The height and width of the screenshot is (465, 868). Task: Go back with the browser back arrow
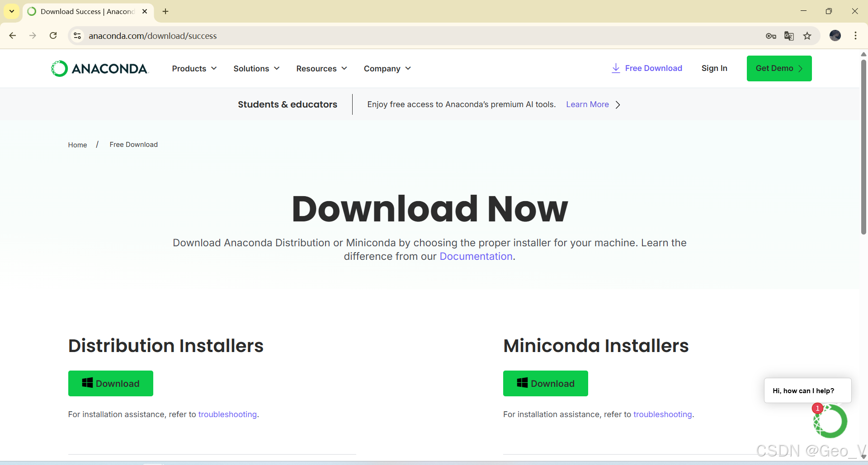(13, 36)
